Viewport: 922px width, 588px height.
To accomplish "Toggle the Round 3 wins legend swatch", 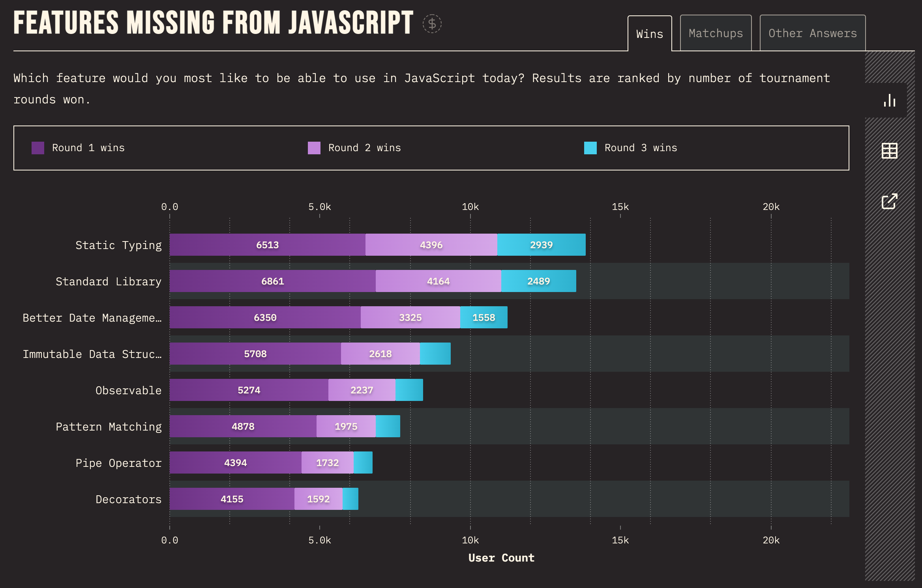I will [x=590, y=148].
